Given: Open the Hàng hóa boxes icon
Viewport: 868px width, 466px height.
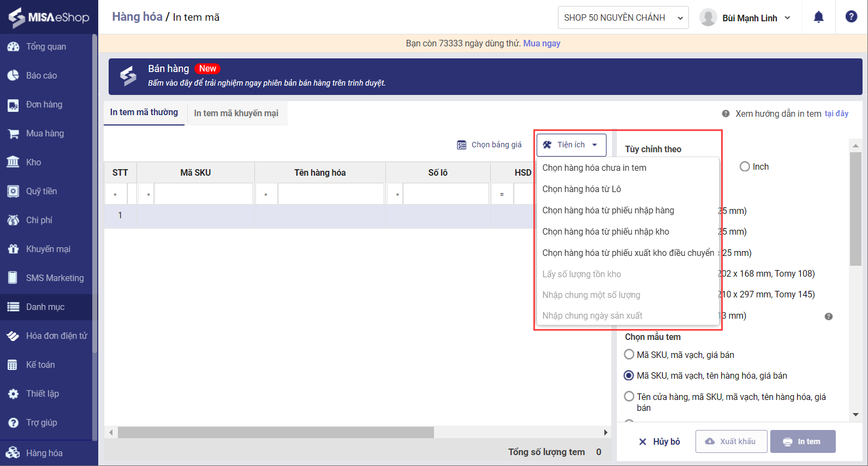Looking at the screenshot, I should click(x=13, y=453).
